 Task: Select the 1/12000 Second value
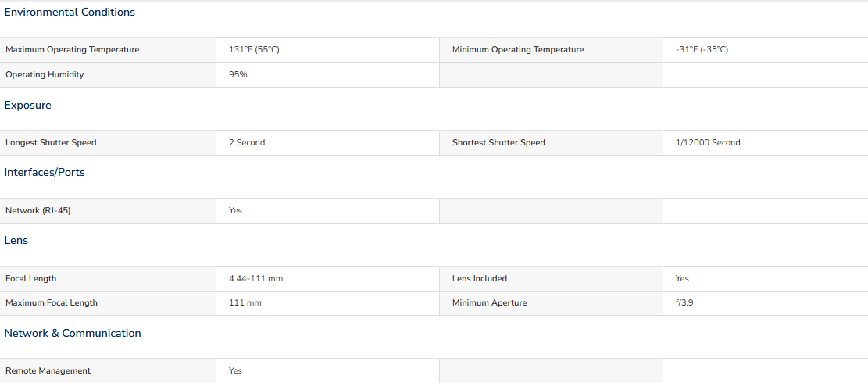[x=708, y=143]
